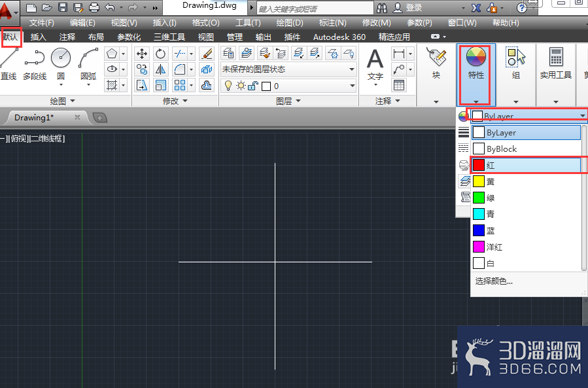
Task: Click the 文字 (Text) tool
Action: click(x=375, y=65)
